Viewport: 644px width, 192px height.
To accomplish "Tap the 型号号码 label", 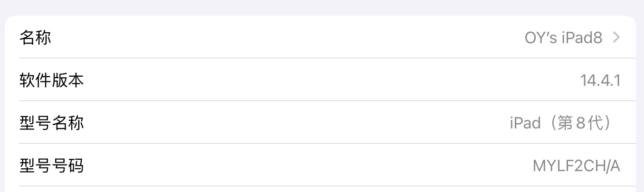I will tap(51, 165).
